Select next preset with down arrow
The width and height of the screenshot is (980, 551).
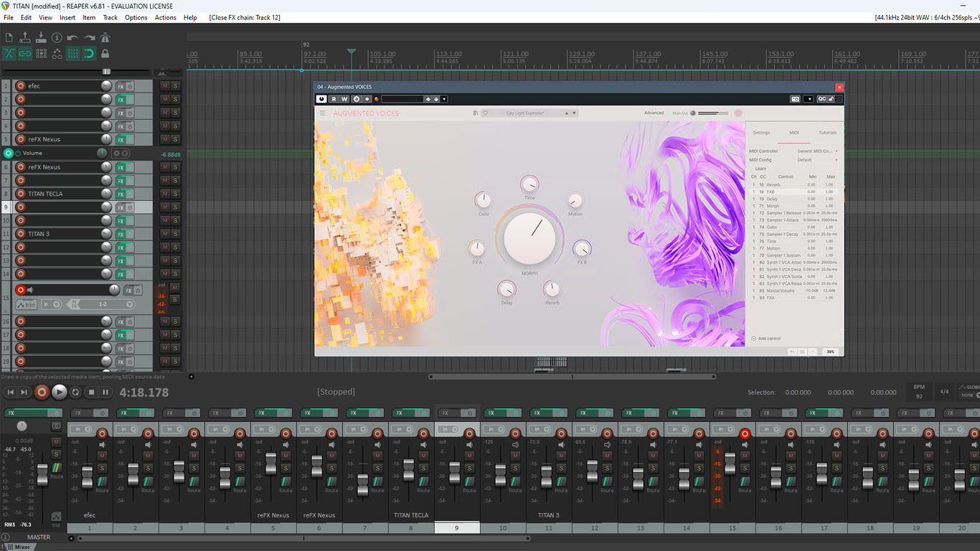574,113
